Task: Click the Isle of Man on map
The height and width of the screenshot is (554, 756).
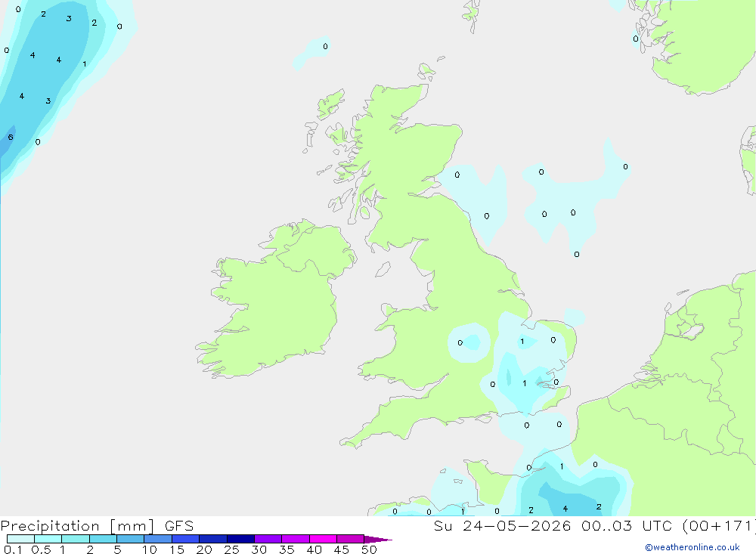Action: click(383, 269)
